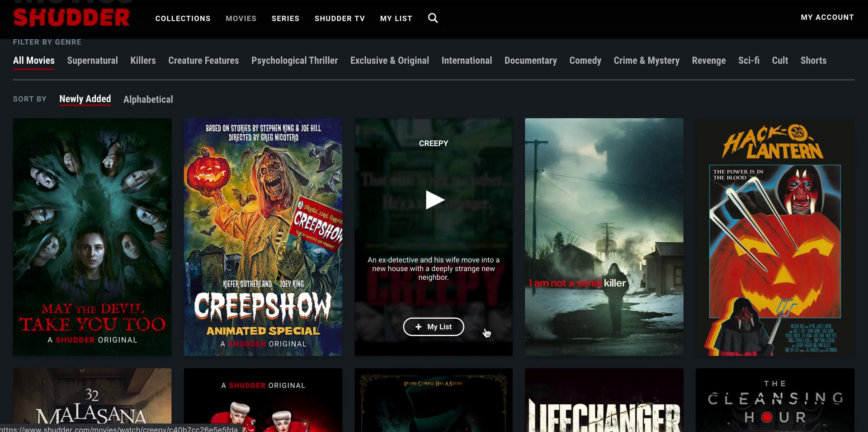Click the Shudder logo

(x=72, y=18)
